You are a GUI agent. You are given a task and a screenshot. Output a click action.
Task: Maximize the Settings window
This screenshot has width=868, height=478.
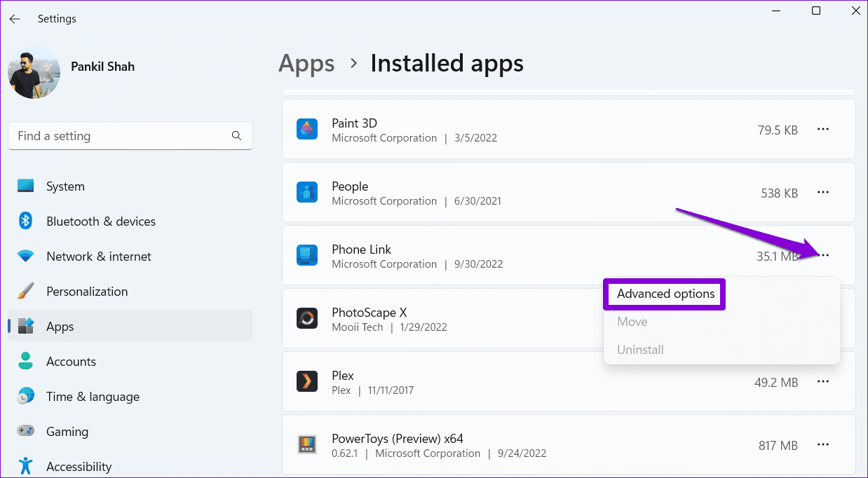tap(816, 11)
